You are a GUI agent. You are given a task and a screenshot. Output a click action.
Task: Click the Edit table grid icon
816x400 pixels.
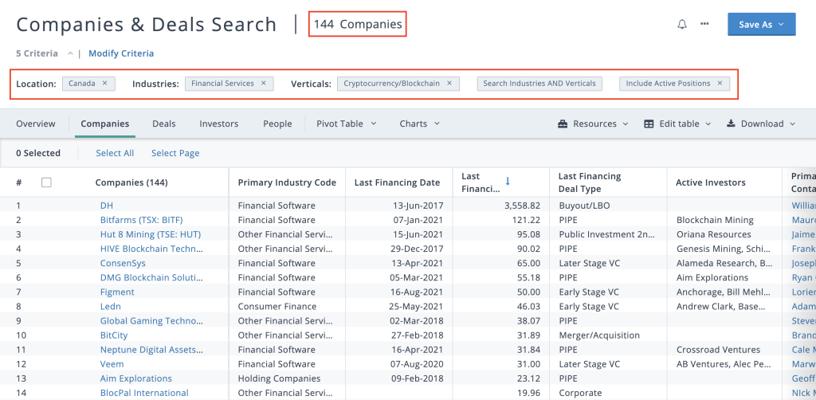pos(648,124)
